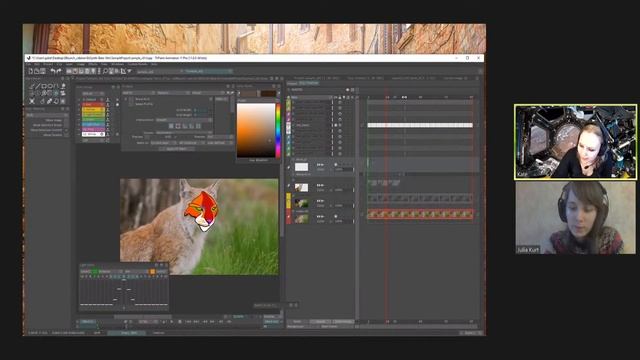The width and height of the screenshot is (640, 360).
Task: Select the red color group row
Action: [x=93, y=104]
